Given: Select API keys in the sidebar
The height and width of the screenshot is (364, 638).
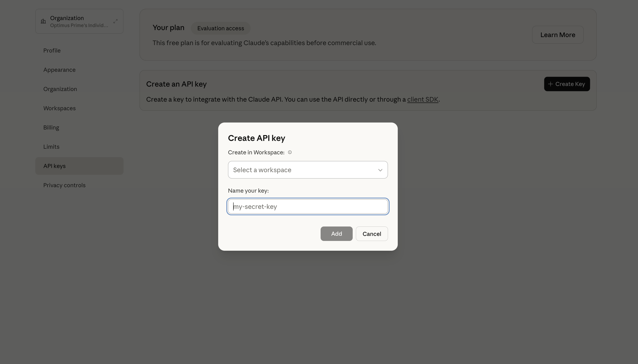Looking at the screenshot, I should coord(55,166).
